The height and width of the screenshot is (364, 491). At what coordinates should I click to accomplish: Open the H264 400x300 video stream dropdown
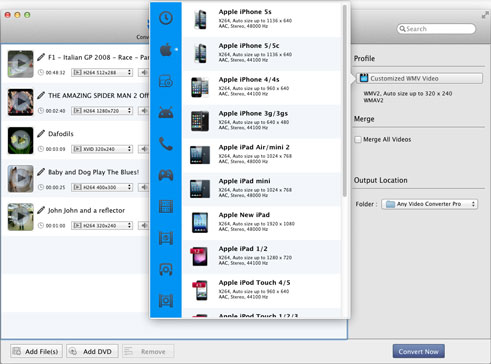click(102, 187)
